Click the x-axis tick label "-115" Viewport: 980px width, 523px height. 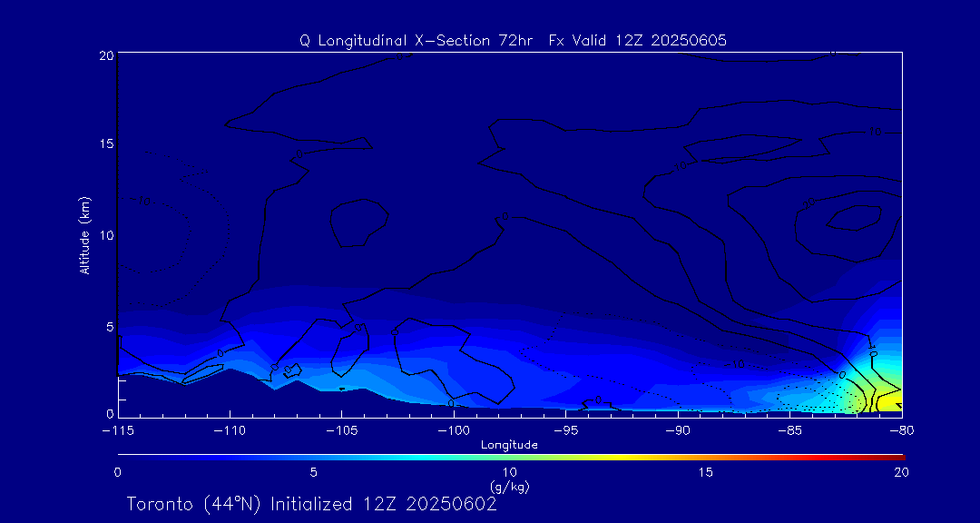[x=118, y=431]
